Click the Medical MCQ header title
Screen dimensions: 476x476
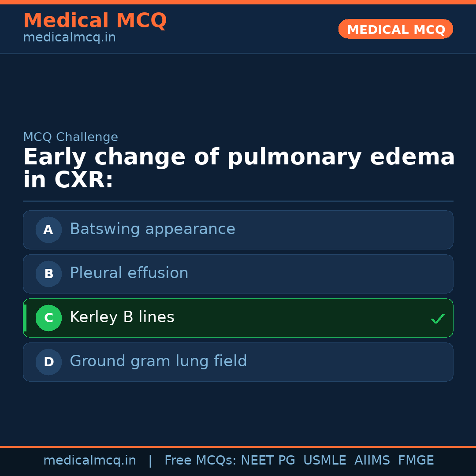point(95,21)
